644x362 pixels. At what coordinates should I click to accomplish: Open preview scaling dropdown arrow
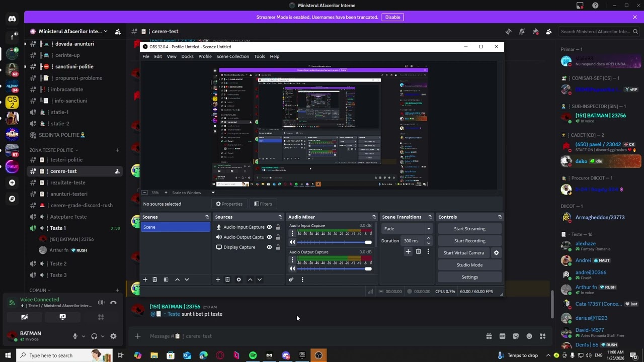click(x=213, y=193)
